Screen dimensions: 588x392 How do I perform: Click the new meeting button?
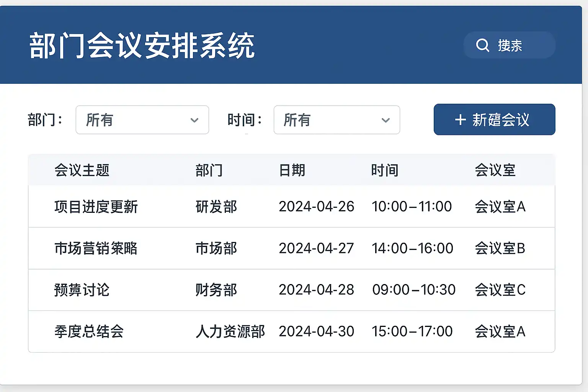point(494,119)
